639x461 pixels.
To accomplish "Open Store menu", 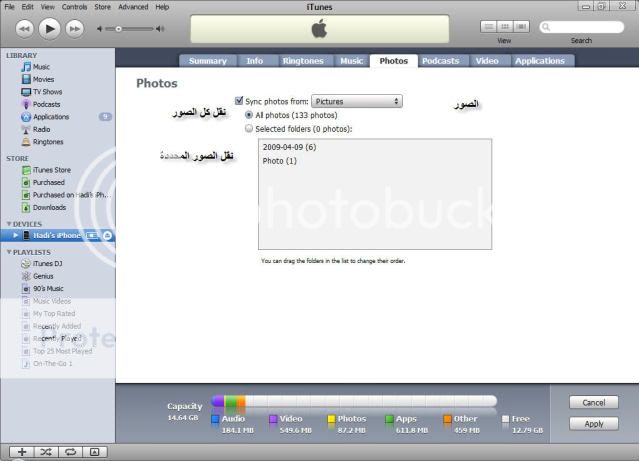I will (102, 7).
